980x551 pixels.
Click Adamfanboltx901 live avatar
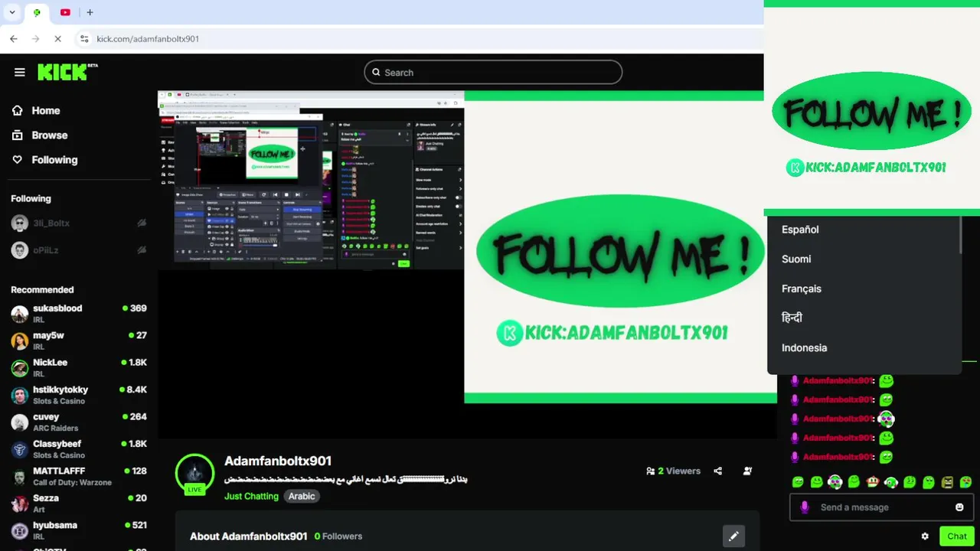click(x=194, y=474)
